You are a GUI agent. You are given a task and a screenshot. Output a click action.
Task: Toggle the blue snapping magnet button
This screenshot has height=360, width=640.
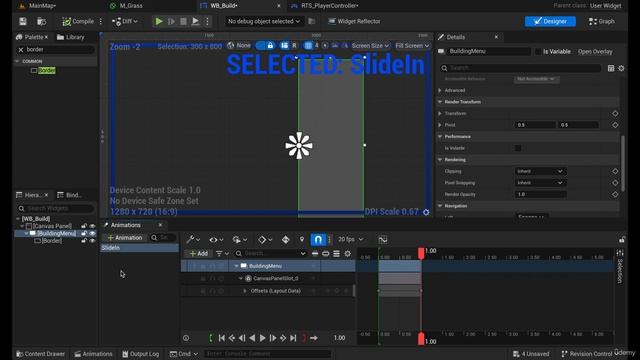318,240
